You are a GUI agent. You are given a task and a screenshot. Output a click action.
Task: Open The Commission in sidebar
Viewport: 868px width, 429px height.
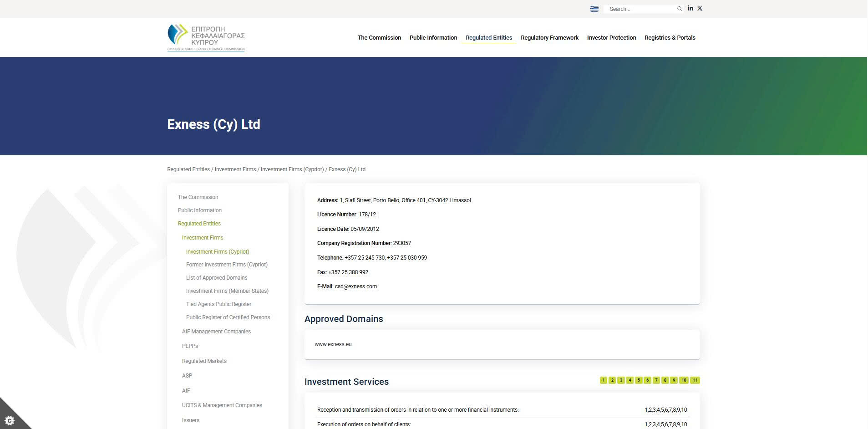[x=198, y=197]
